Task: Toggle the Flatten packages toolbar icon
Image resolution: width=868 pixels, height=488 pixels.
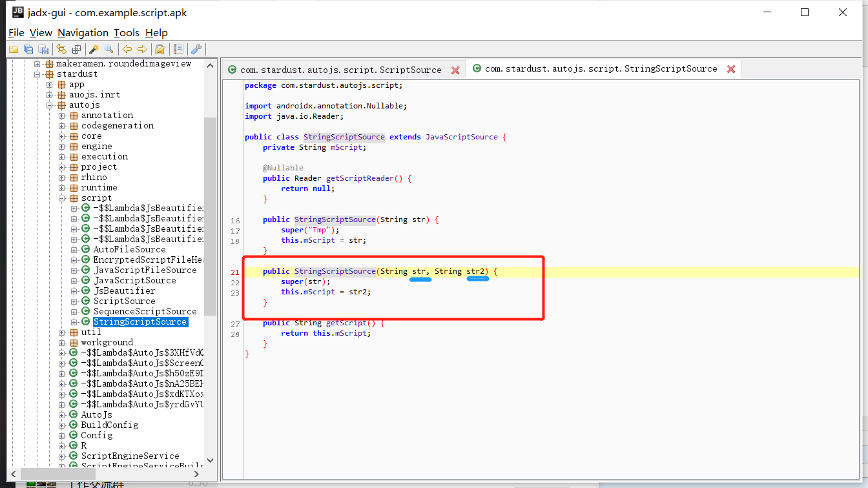Action: tap(76, 49)
